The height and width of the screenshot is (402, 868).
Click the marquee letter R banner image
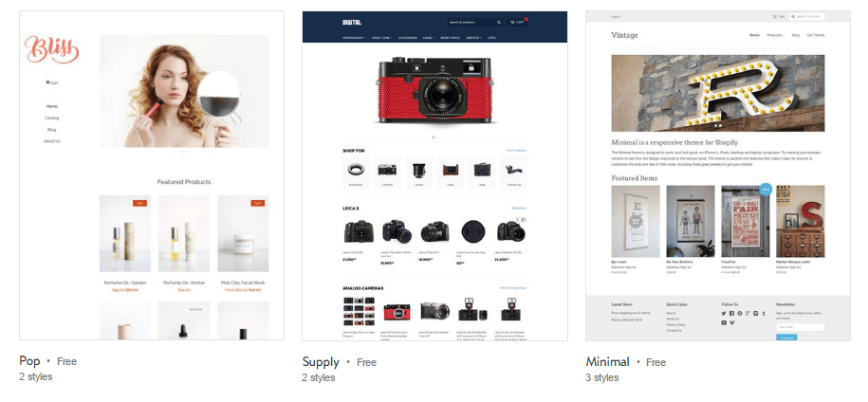[x=718, y=92]
